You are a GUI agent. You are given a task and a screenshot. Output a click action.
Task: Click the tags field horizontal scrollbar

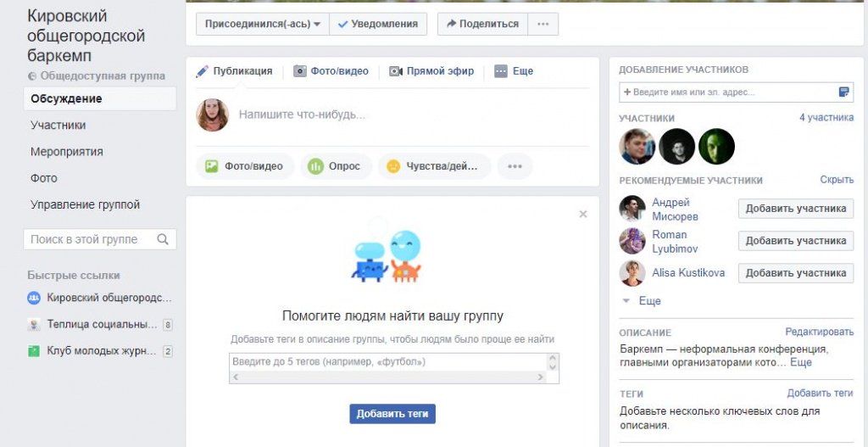coord(388,377)
